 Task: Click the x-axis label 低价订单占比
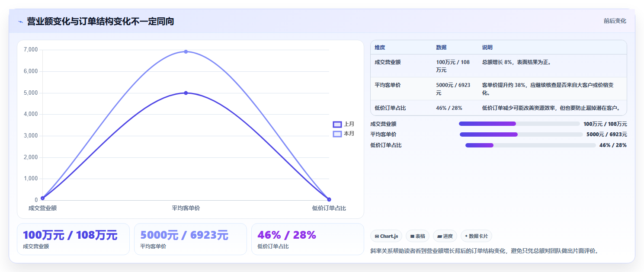[329, 208]
